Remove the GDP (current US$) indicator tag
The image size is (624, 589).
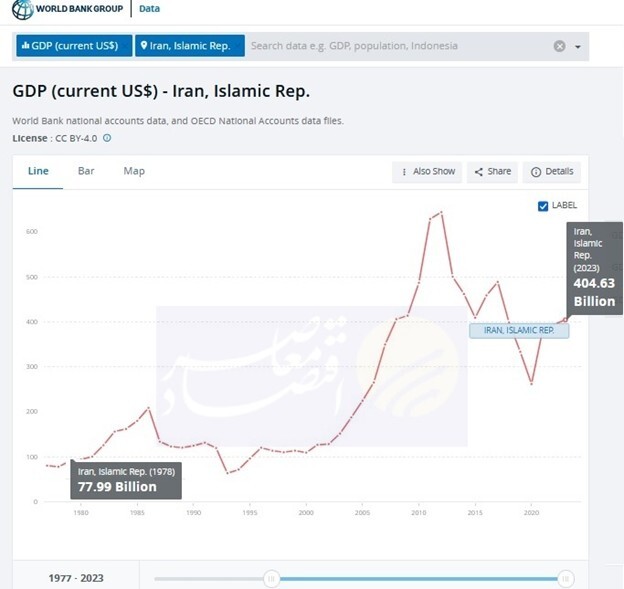point(71,46)
